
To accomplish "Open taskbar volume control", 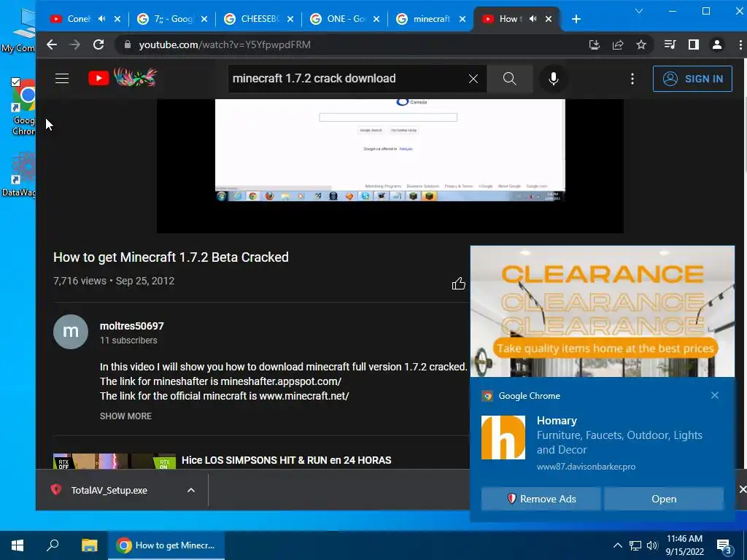I will tap(652, 545).
